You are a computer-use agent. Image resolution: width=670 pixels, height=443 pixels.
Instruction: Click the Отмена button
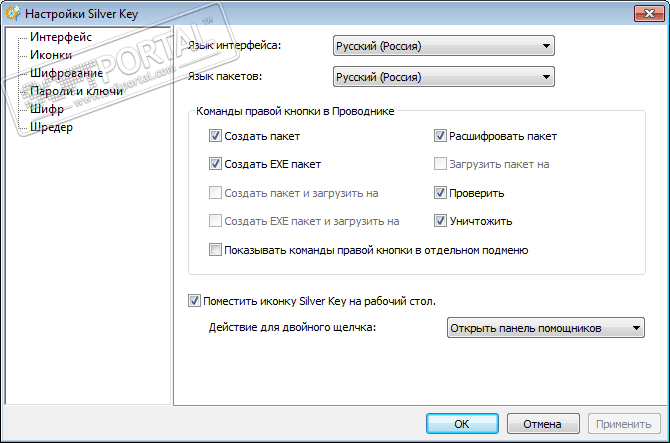click(x=542, y=423)
